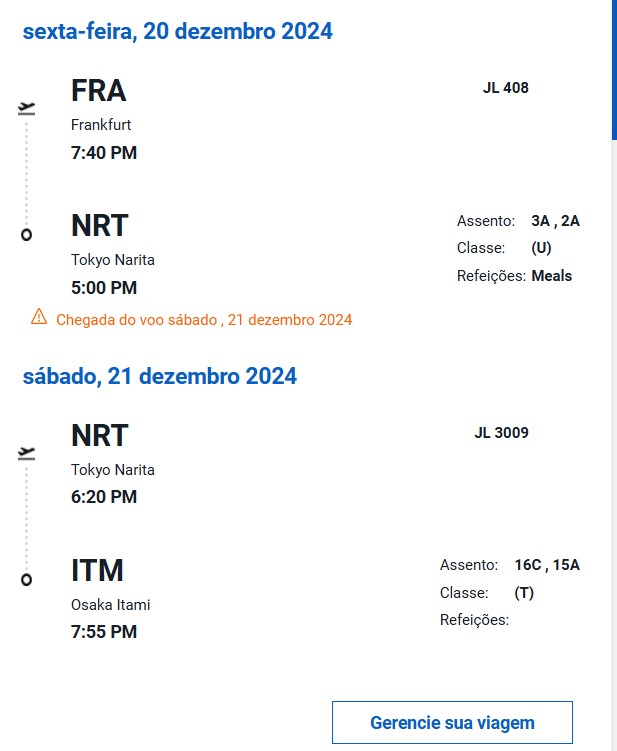Screen dimensions: 617x751
Task: Click the 7:40 PM departure time
Action: [x=104, y=153]
